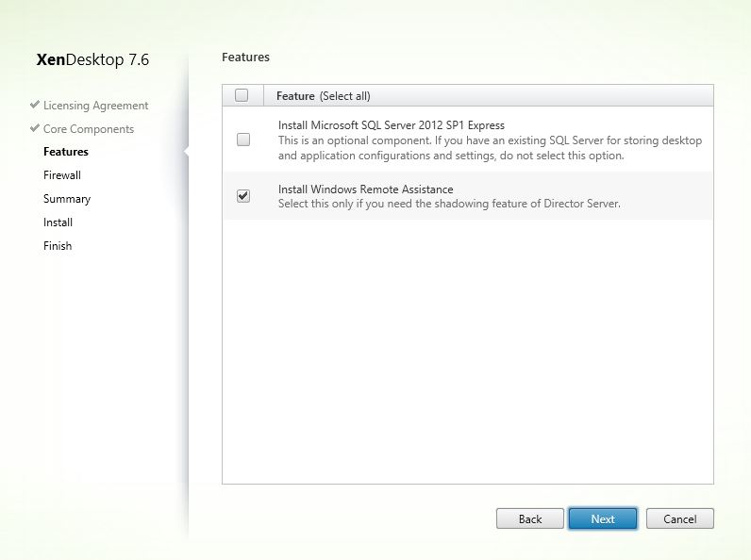The height and width of the screenshot is (560, 751).
Task: Open the Core Components step
Action: point(89,129)
